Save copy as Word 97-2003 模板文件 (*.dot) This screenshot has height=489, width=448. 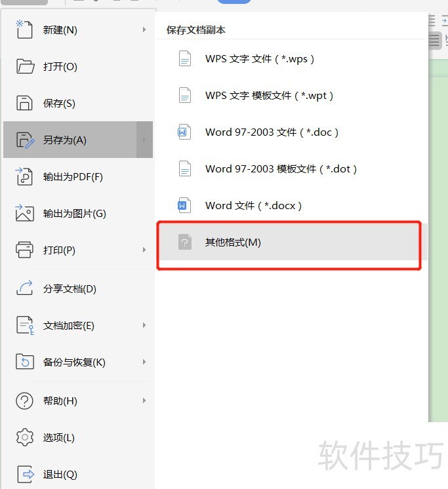pos(292,168)
